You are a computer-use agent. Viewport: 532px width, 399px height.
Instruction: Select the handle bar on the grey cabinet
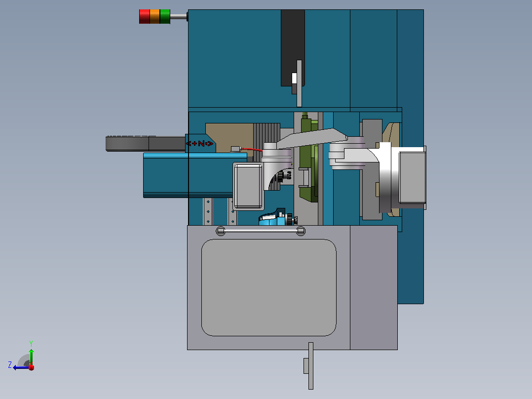pos(261,231)
